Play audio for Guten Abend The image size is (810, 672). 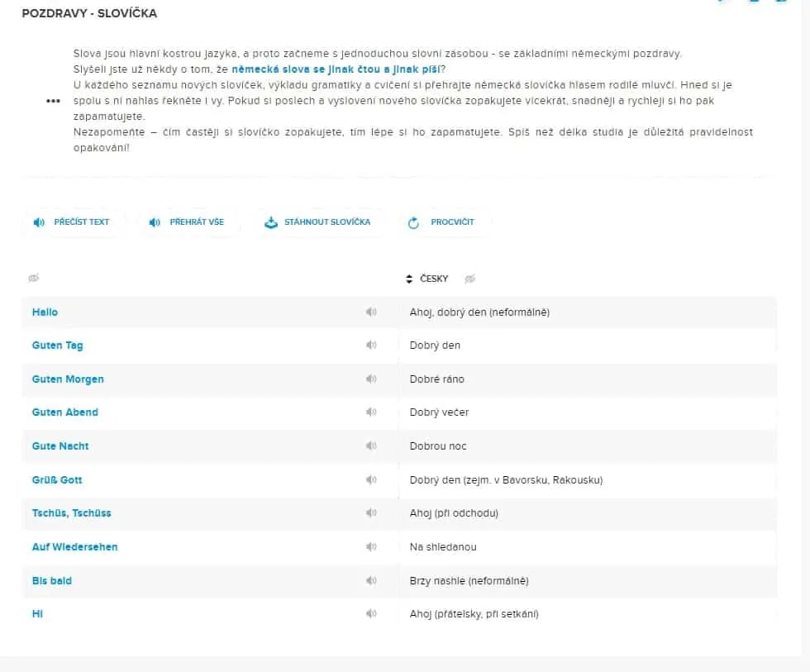coord(371,412)
